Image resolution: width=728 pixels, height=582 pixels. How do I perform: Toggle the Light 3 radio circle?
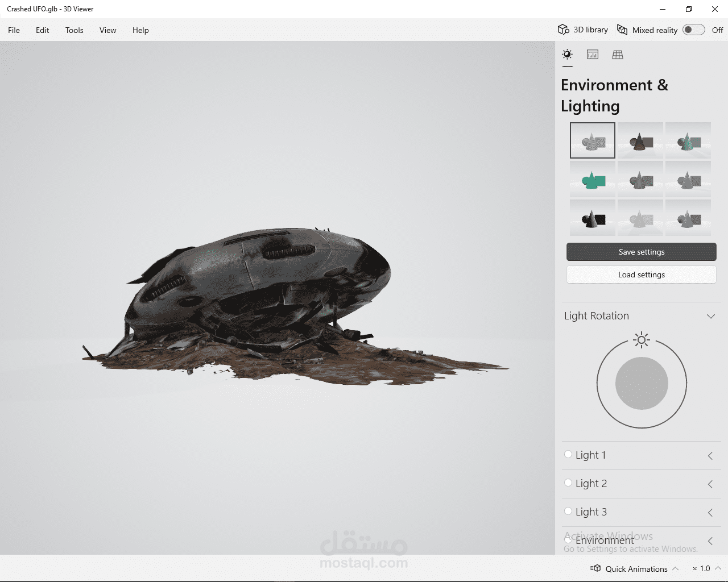[x=568, y=512]
